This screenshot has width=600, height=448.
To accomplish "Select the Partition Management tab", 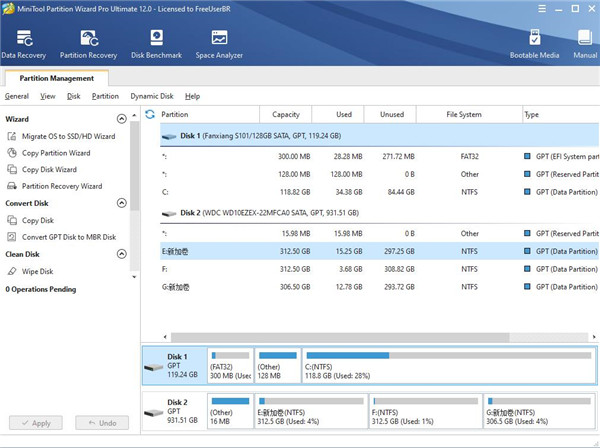I will click(51, 78).
